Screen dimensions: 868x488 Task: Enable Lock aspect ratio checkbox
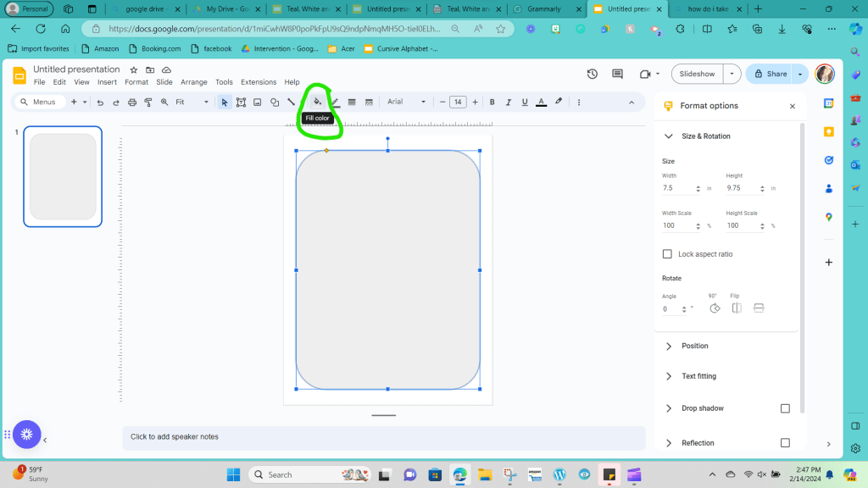coord(667,254)
